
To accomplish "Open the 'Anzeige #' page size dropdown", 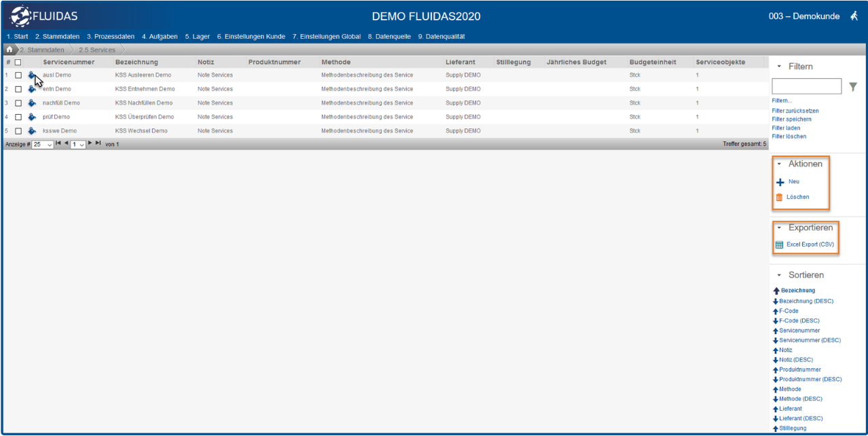I will 43,145.
